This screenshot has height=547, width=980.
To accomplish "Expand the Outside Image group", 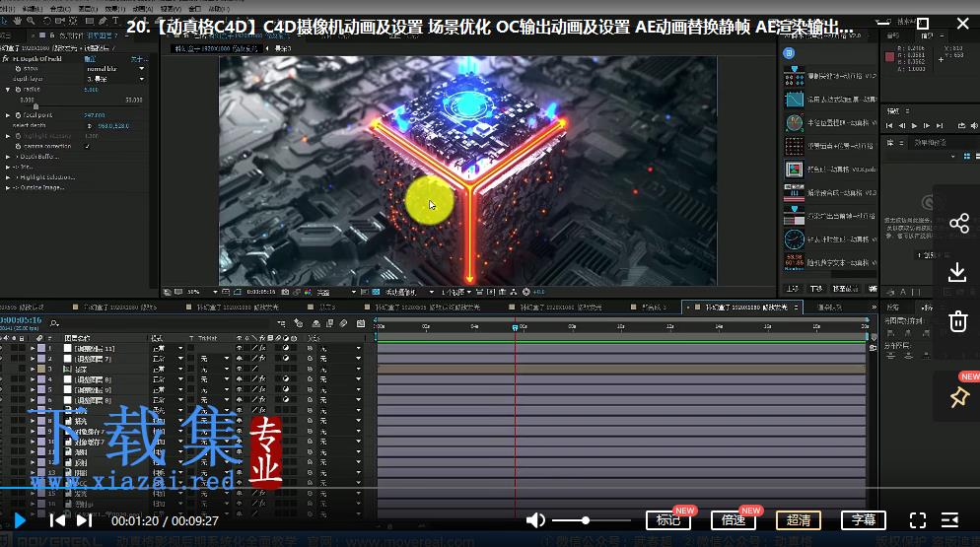I will point(8,187).
